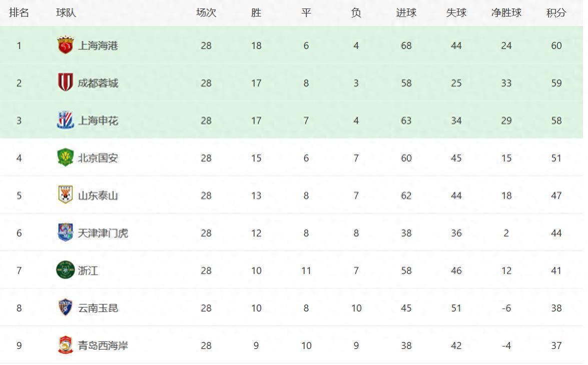Click the 净胜球 column header
The width and height of the screenshot is (588, 365).
[x=506, y=13]
